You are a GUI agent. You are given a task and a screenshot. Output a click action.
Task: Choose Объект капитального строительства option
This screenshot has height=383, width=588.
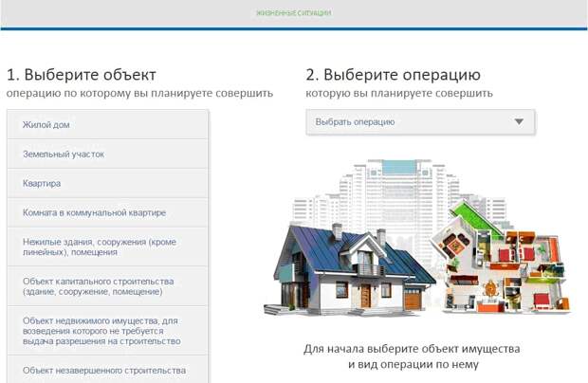(x=106, y=287)
